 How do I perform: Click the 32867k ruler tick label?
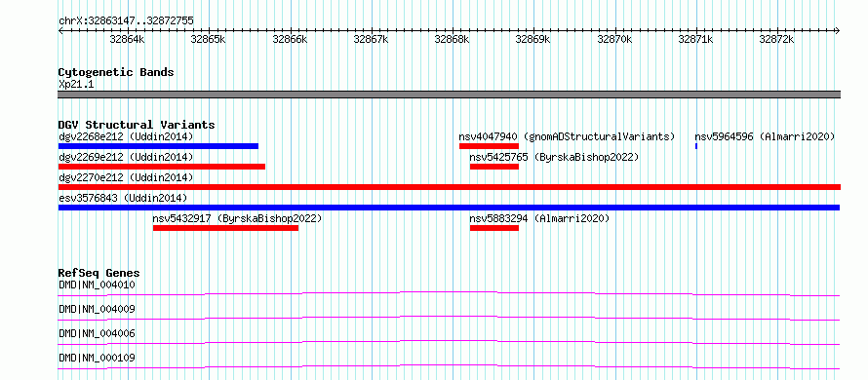pyautogui.click(x=371, y=40)
